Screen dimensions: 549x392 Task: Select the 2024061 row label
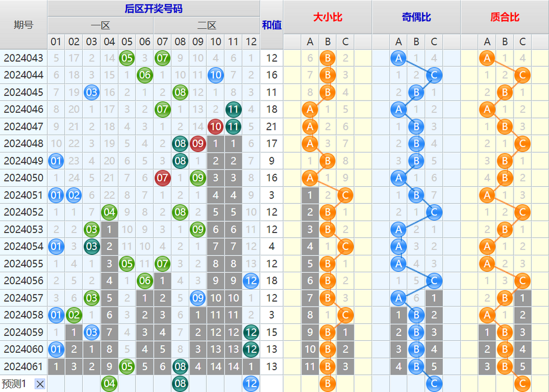pos(23,366)
